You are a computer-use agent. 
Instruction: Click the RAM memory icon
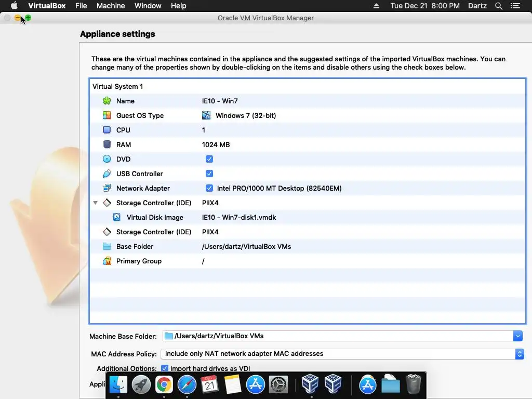(x=107, y=144)
